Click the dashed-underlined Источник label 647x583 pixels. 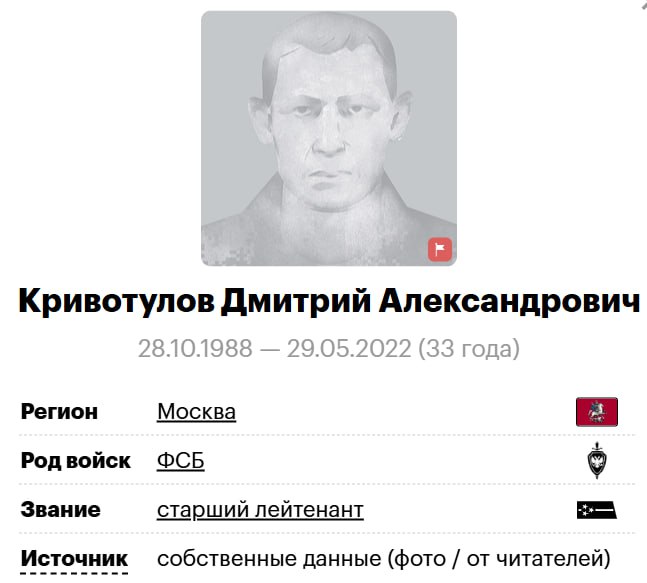[x=74, y=559]
